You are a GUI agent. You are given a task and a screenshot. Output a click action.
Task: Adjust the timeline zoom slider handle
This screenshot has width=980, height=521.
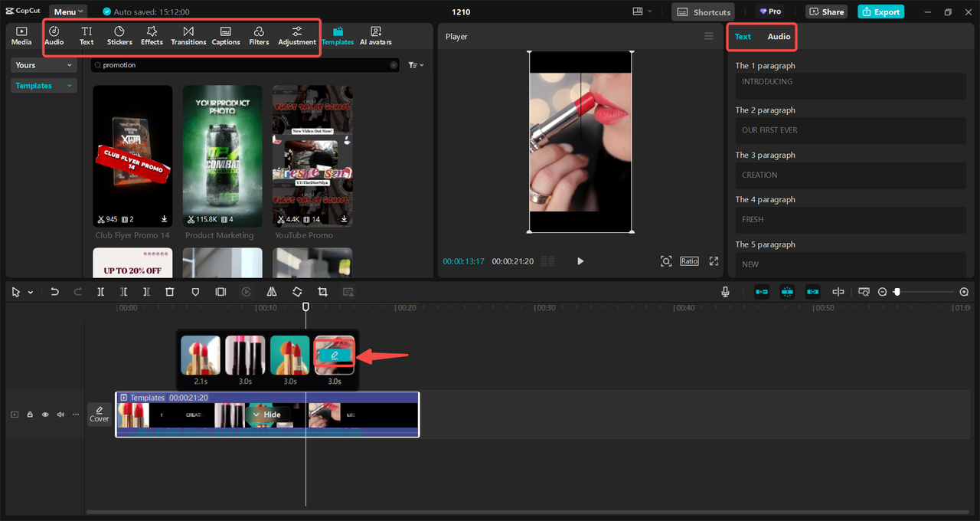(x=897, y=292)
